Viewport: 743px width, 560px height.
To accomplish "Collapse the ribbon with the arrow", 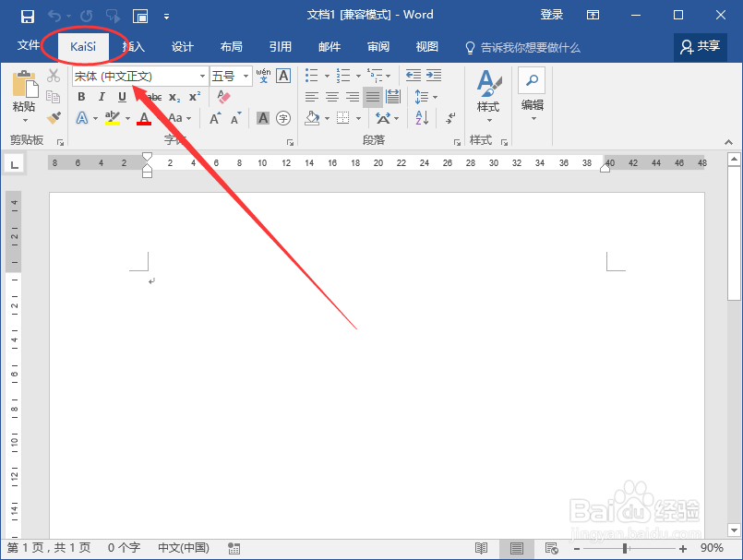I will [729, 142].
